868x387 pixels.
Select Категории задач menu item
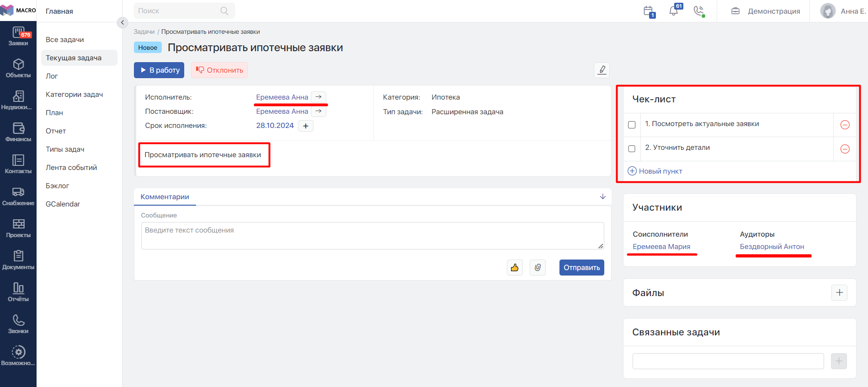coord(74,95)
